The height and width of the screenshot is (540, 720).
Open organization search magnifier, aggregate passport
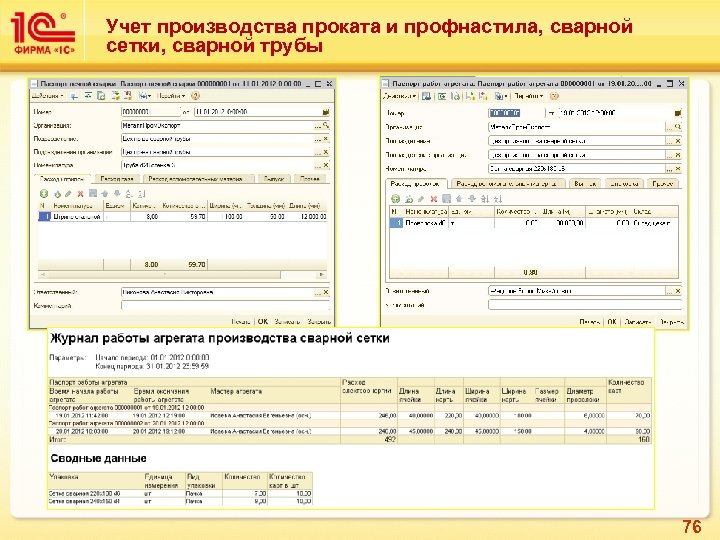point(678,127)
